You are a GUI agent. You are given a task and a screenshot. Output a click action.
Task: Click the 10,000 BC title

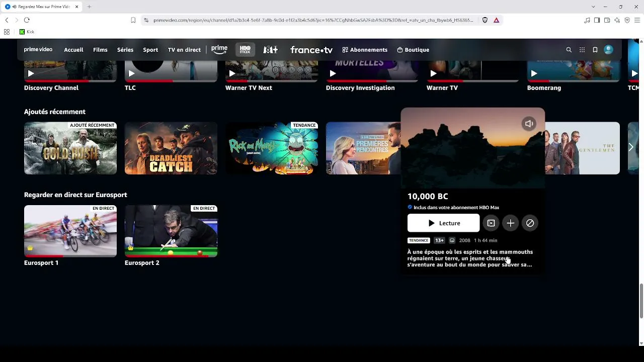click(428, 197)
